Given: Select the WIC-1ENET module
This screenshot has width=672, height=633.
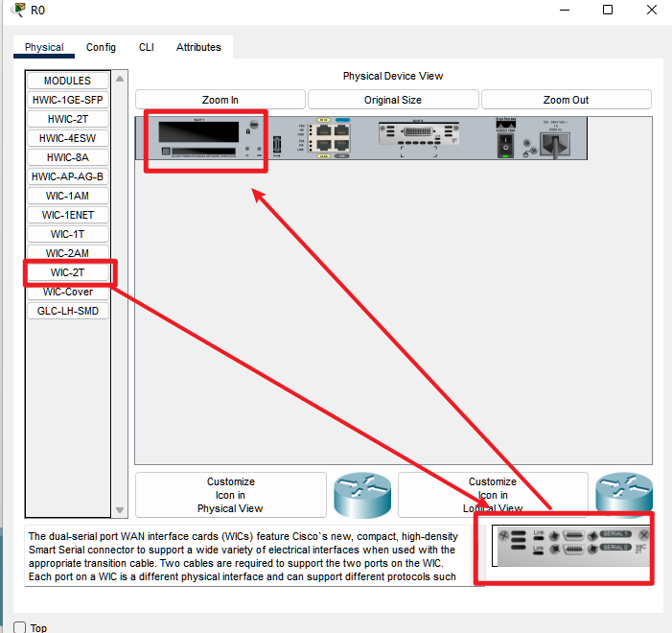Looking at the screenshot, I should [x=68, y=215].
